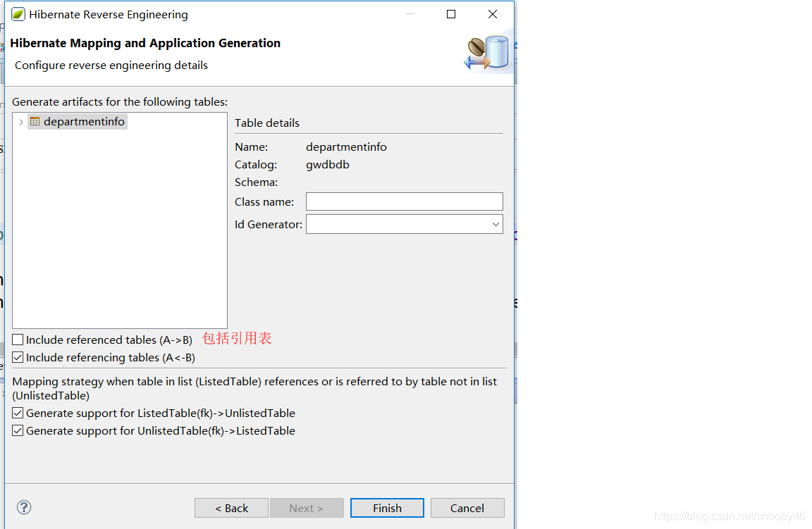812x529 pixels.
Task: Click the departmentinfo table icon
Action: [x=35, y=122]
